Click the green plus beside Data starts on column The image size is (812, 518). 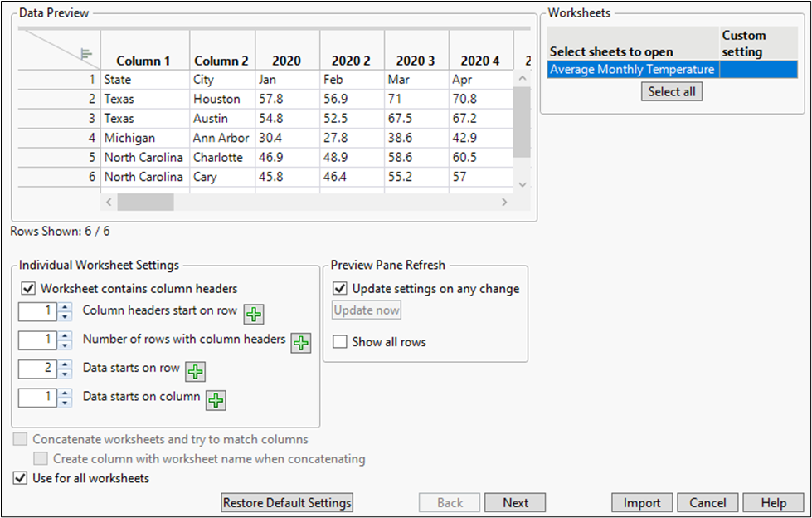216,400
